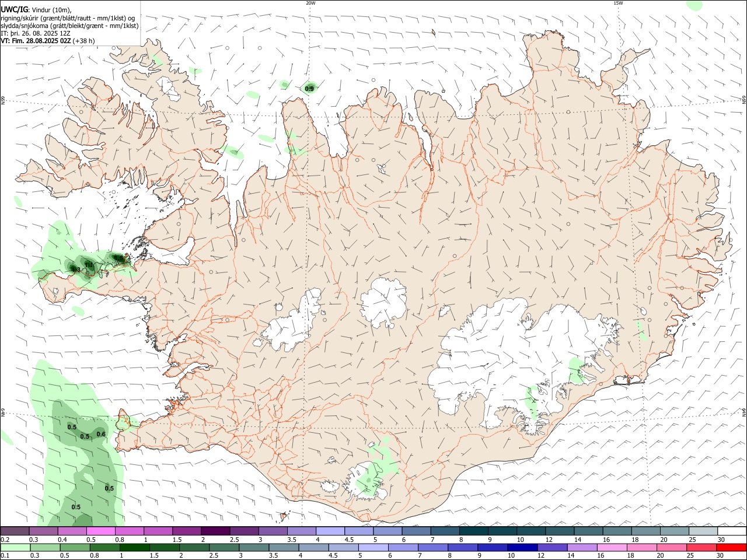The width and height of the screenshot is (747, 560).
Task: Pick the medium green 0.5 rain swatch
Action: point(75,548)
